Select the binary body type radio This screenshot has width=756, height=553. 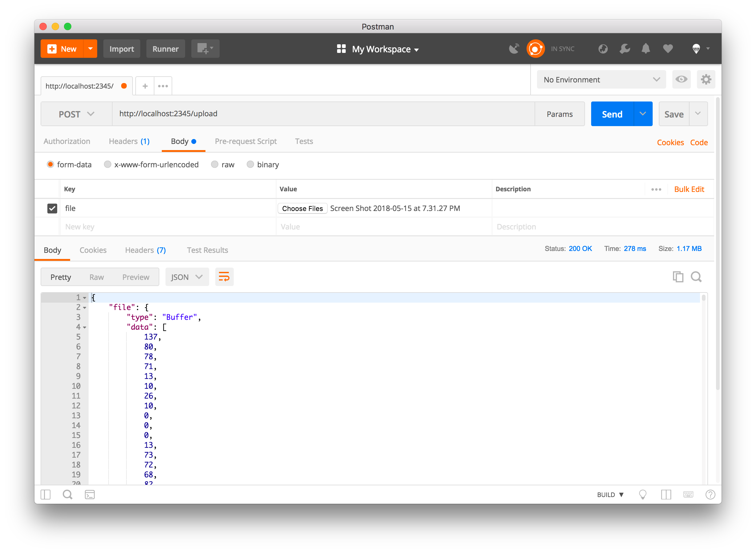click(x=250, y=164)
